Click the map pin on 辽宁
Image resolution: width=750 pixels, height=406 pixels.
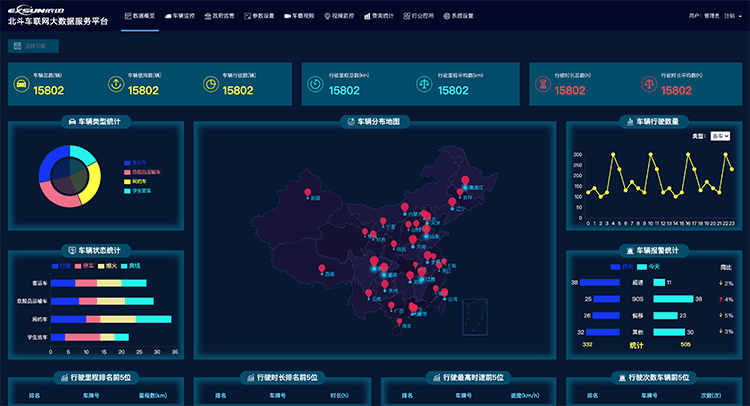click(x=452, y=202)
